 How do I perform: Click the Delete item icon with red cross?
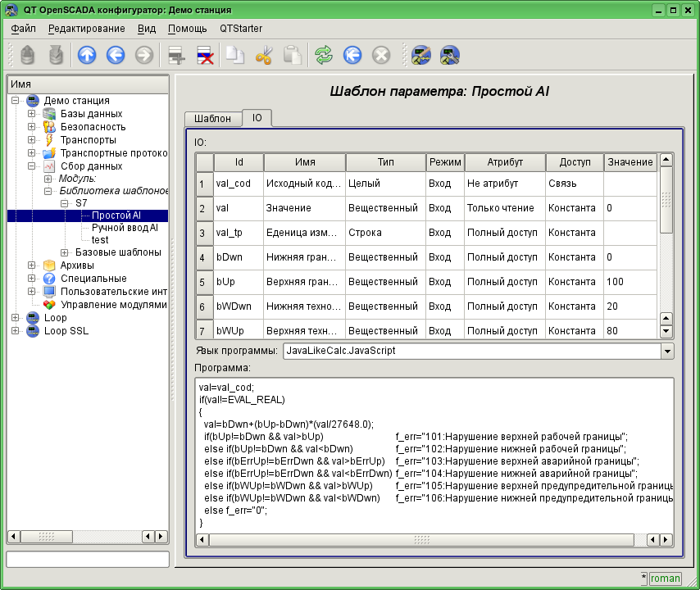coord(205,56)
